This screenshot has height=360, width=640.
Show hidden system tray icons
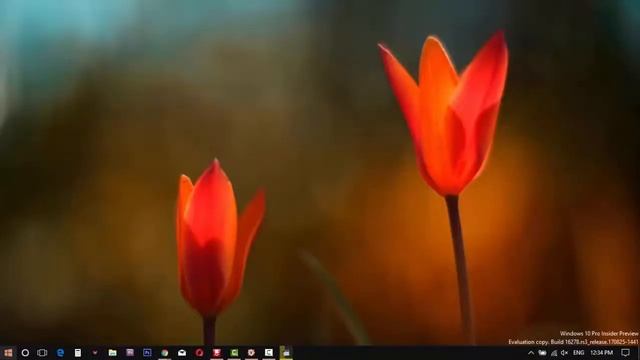tap(531, 353)
